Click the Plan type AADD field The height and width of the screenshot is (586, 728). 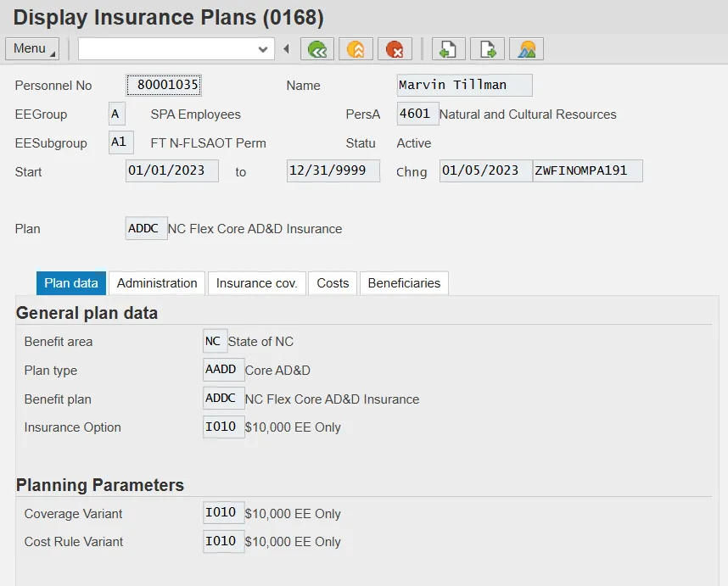223,370
